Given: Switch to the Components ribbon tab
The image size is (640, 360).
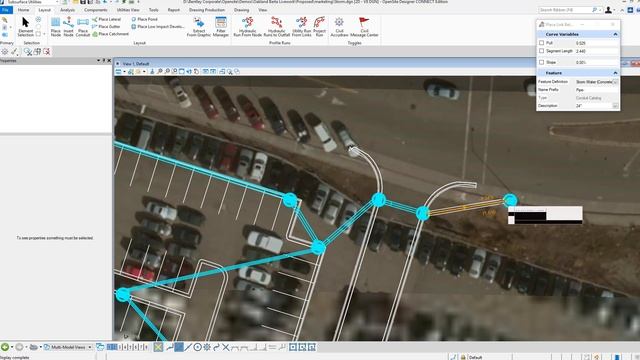Looking at the screenshot, I should tap(96, 10).
